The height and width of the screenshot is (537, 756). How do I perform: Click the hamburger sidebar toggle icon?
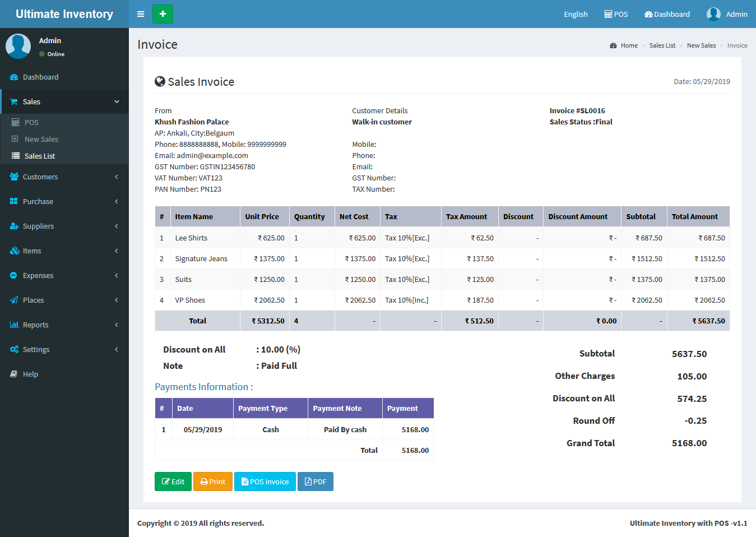141,14
